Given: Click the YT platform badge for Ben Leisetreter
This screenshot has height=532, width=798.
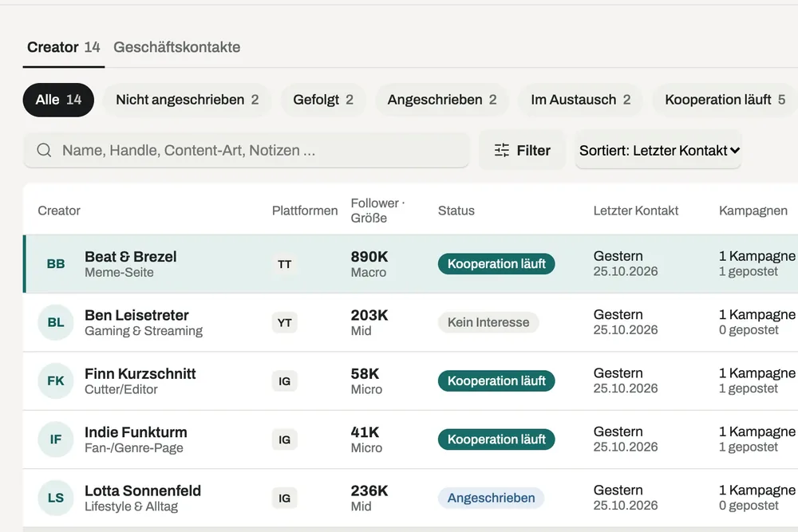Looking at the screenshot, I should [285, 322].
